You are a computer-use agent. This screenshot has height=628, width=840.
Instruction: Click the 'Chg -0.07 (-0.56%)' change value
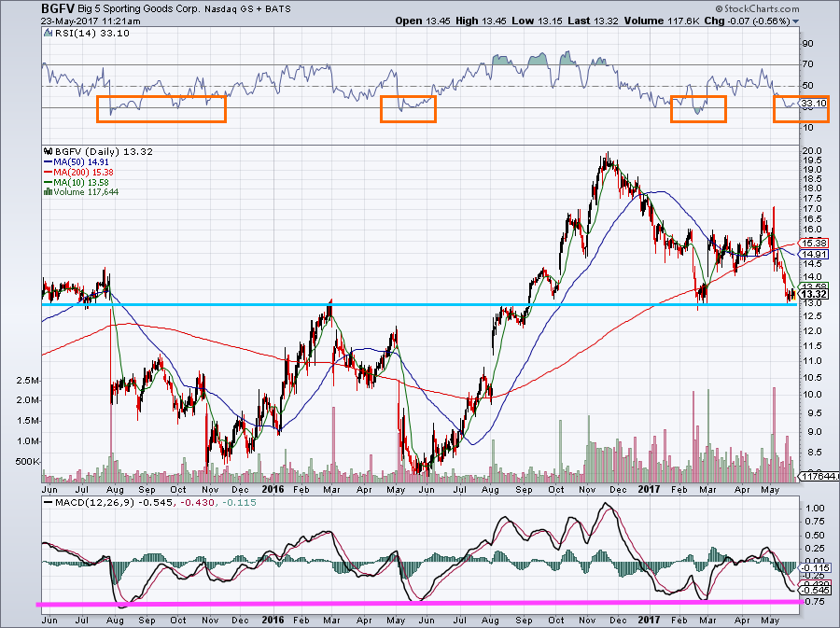tap(747, 21)
